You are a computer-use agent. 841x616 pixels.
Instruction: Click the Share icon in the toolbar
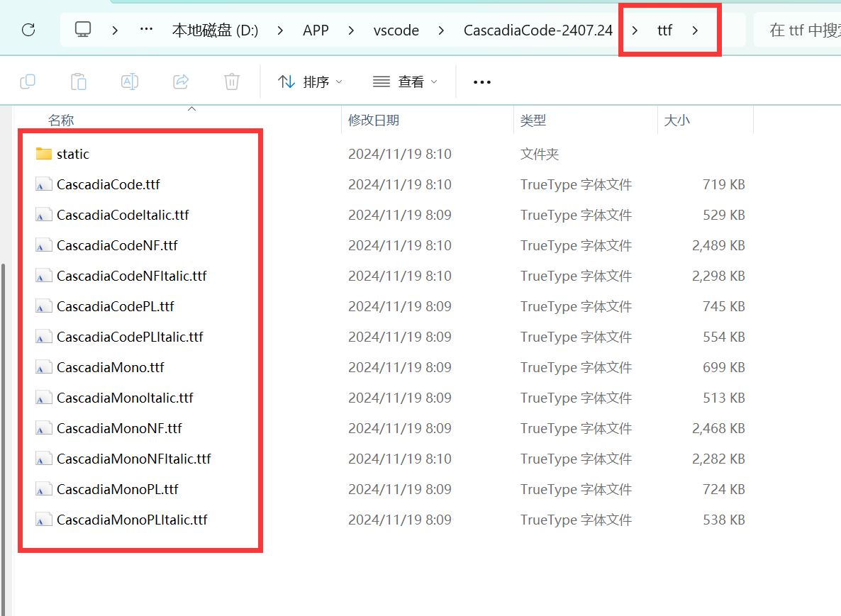tap(181, 82)
